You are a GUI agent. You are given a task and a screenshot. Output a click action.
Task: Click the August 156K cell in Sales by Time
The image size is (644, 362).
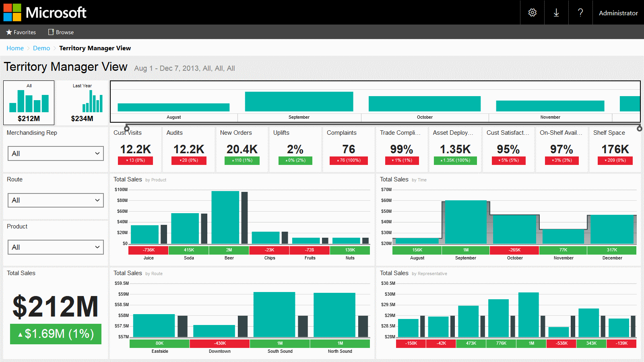(x=417, y=250)
